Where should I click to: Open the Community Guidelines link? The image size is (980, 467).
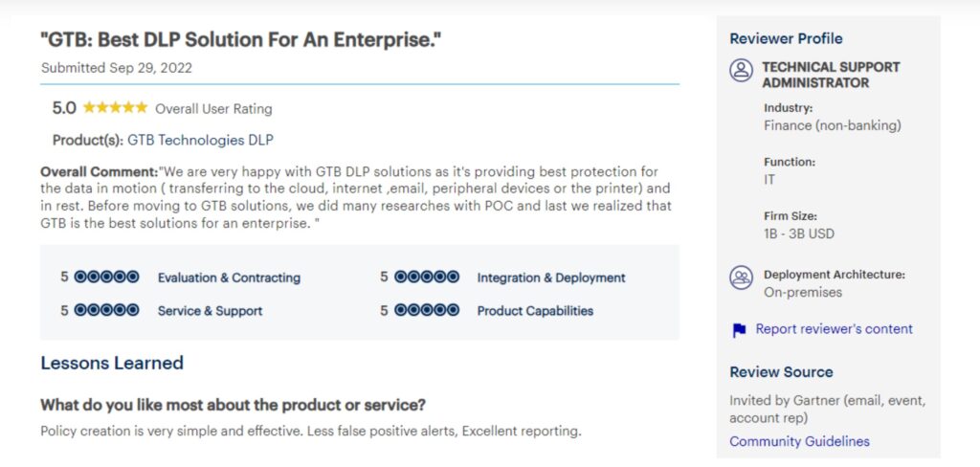pos(799,441)
